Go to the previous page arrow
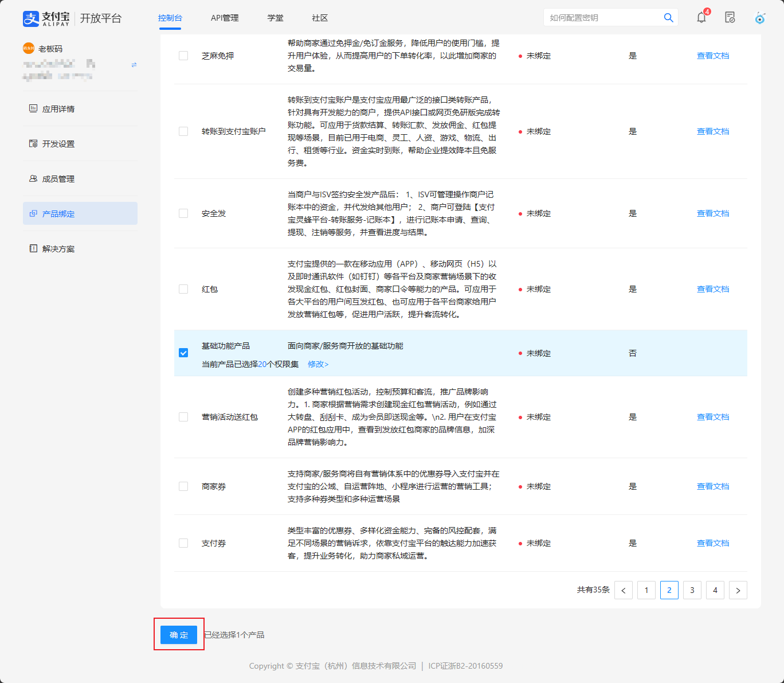 pyautogui.click(x=624, y=590)
